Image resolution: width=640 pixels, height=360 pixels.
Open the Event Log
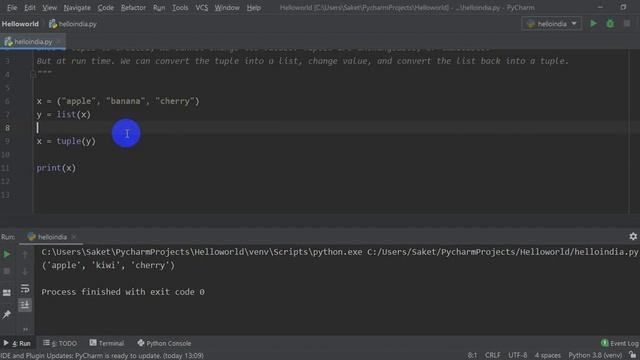pyautogui.click(x=620, y=343)
